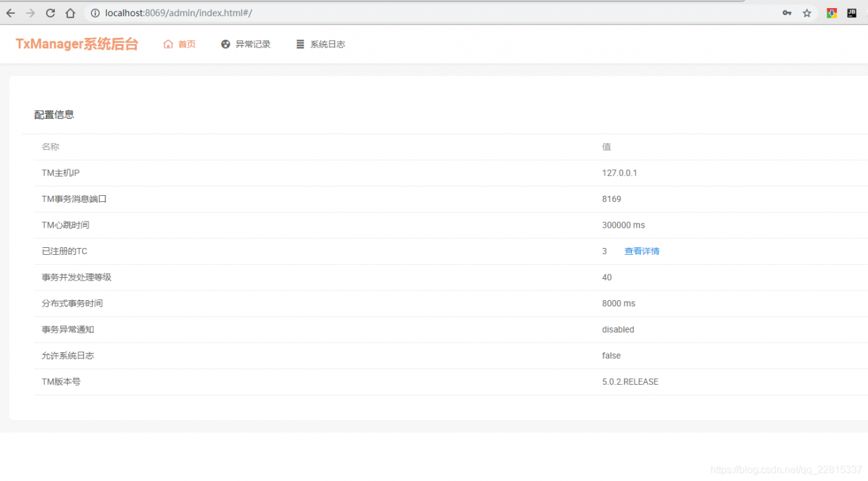This screenshot has height=481, width=868.
Task: Select the TM心跳时间 row label
Action: [x=66, y=225]
